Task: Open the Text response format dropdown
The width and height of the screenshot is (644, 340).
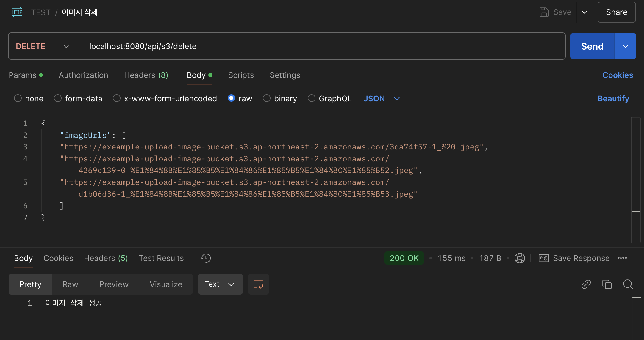Action: pos(220,284)
